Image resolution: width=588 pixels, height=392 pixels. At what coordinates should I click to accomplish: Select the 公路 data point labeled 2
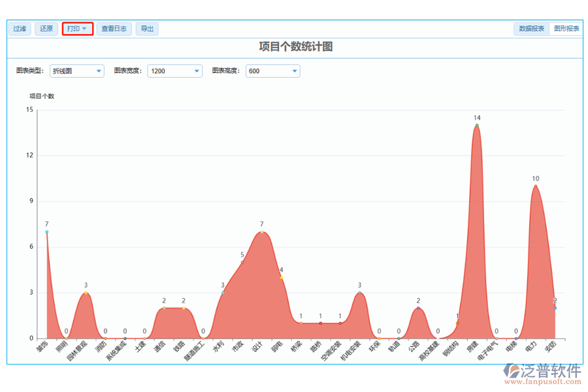tap(418, 308)
